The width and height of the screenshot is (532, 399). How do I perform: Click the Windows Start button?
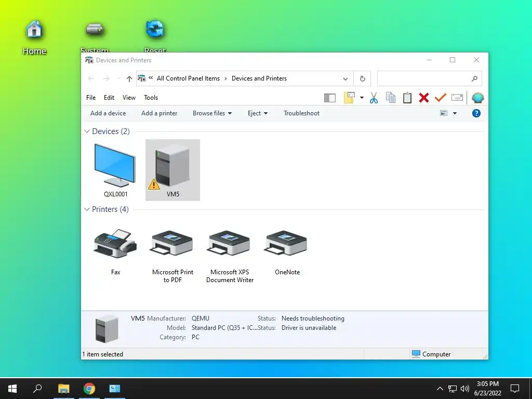click(12, 388)
